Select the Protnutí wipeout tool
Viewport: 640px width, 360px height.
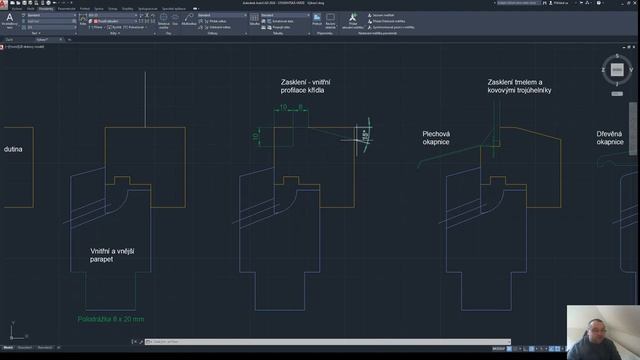(x=317, y=20)
